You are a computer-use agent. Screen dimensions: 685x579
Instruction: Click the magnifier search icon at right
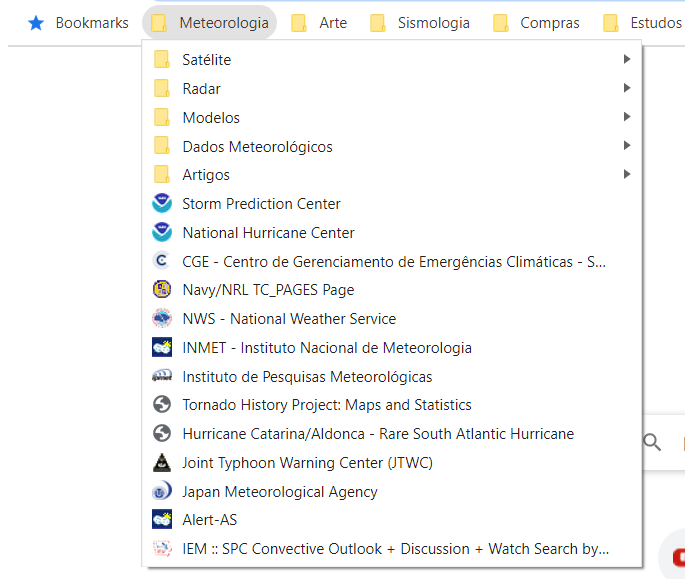pyautogui.click(x=652, y=442)
